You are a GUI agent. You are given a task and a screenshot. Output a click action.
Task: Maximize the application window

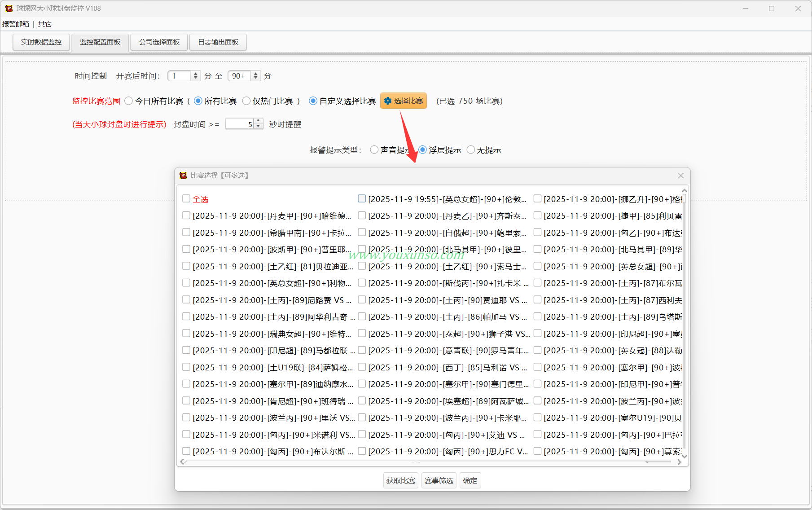pos(772,9)
